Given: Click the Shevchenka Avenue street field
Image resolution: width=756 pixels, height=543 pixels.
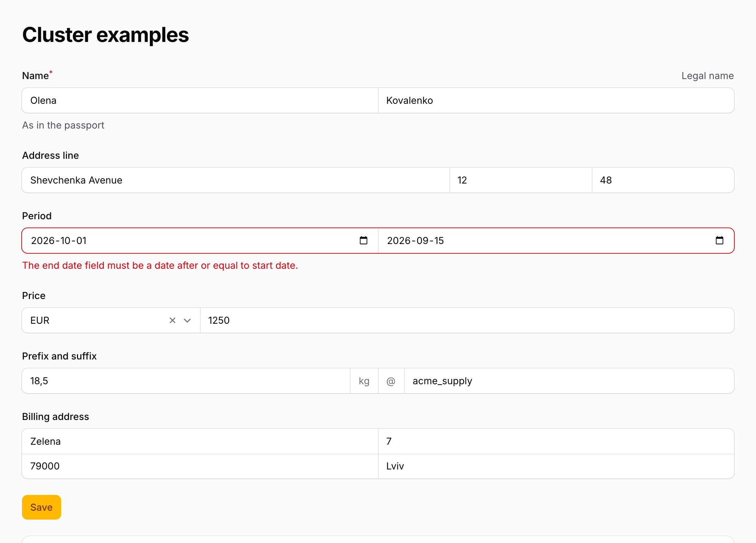Looking at the screenshot, I should coord(236,180).
